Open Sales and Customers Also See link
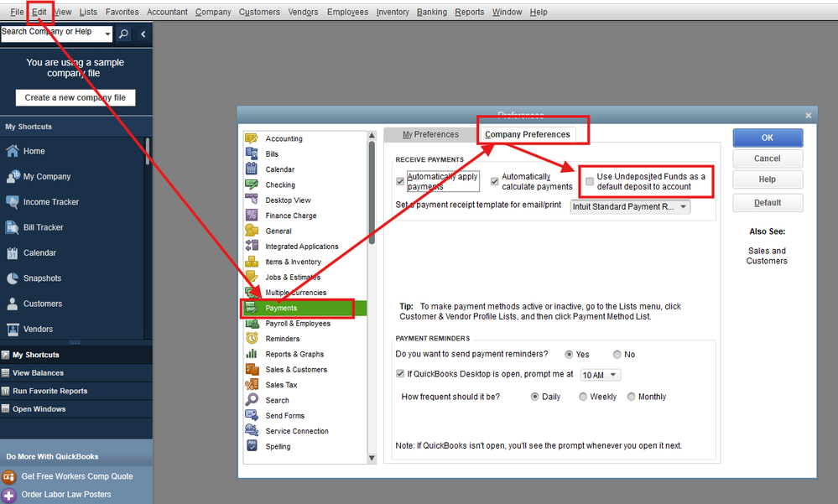838x504 pixels. point(767,256)
